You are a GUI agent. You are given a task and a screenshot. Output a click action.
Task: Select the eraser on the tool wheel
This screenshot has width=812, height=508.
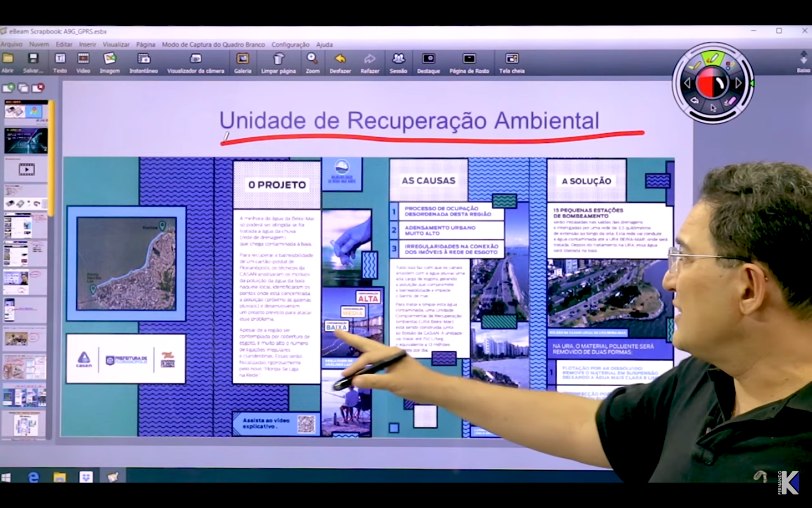pos(730,101)
